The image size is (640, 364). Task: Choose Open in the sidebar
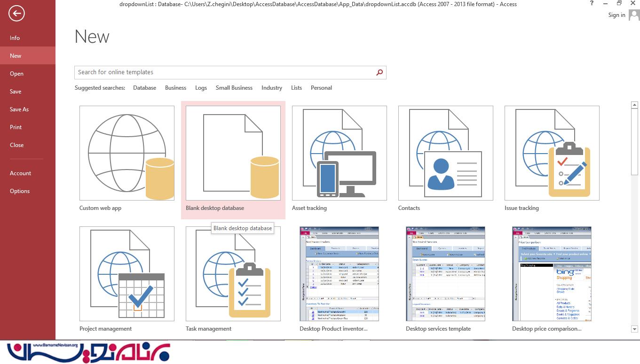click(28, 74)
